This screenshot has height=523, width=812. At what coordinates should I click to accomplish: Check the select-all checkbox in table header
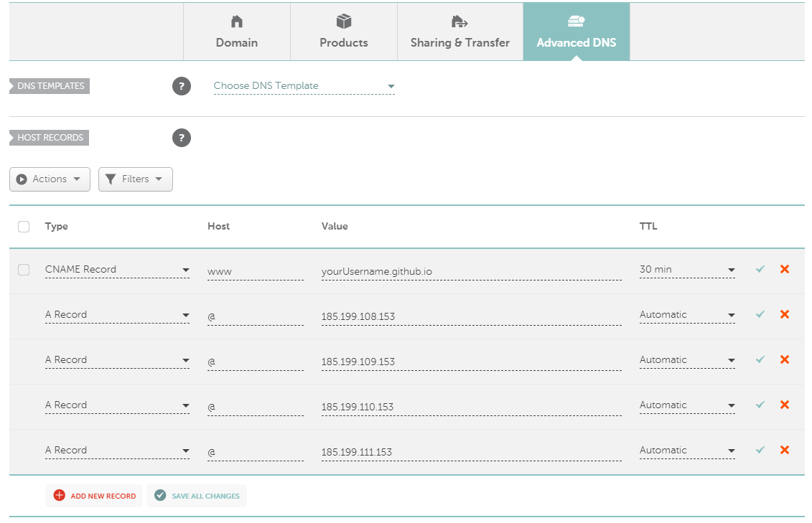pos(24,227)
